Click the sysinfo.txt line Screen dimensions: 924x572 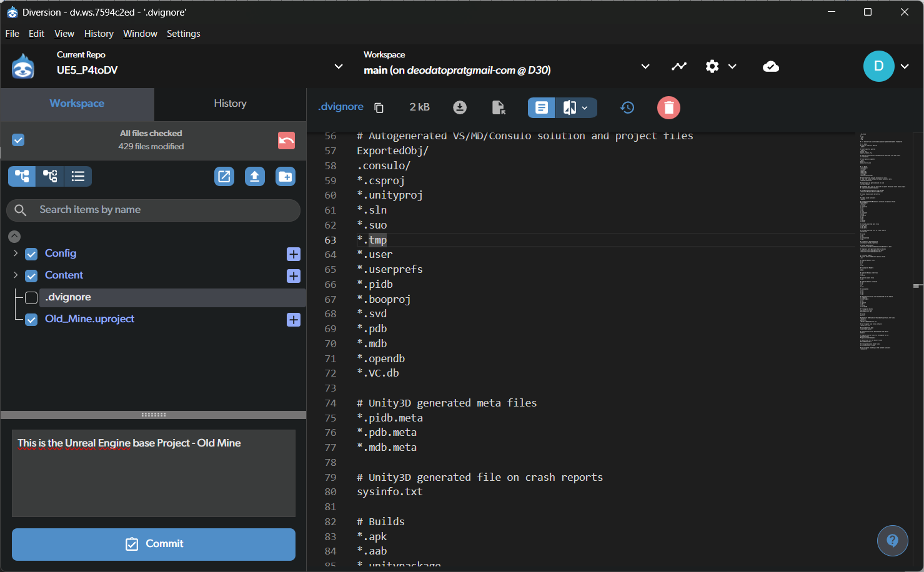[390, 492]
